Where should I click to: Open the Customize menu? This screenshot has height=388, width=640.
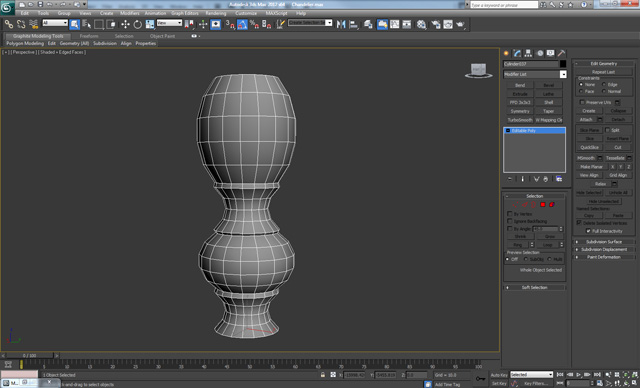click(246, 13)
